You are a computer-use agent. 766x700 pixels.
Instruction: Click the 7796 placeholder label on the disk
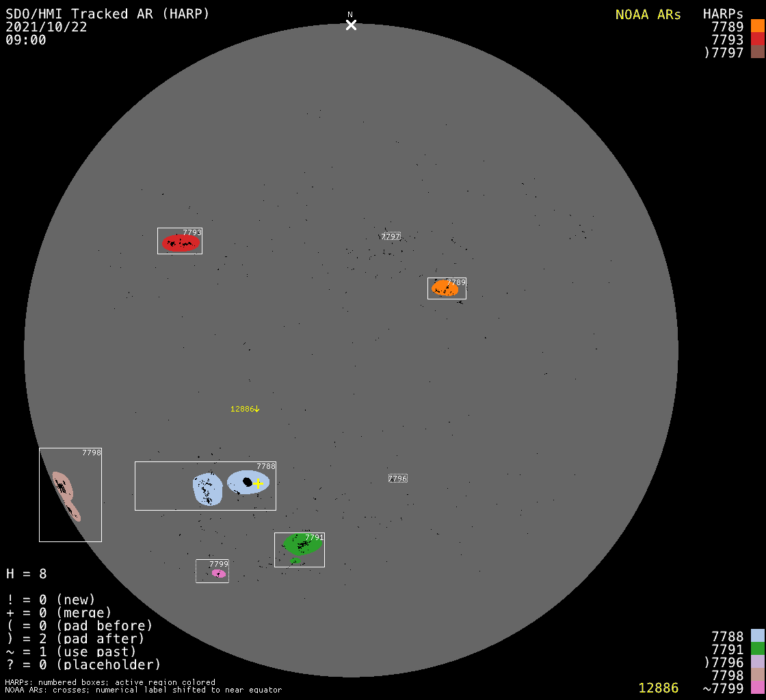tap(397, 479)
